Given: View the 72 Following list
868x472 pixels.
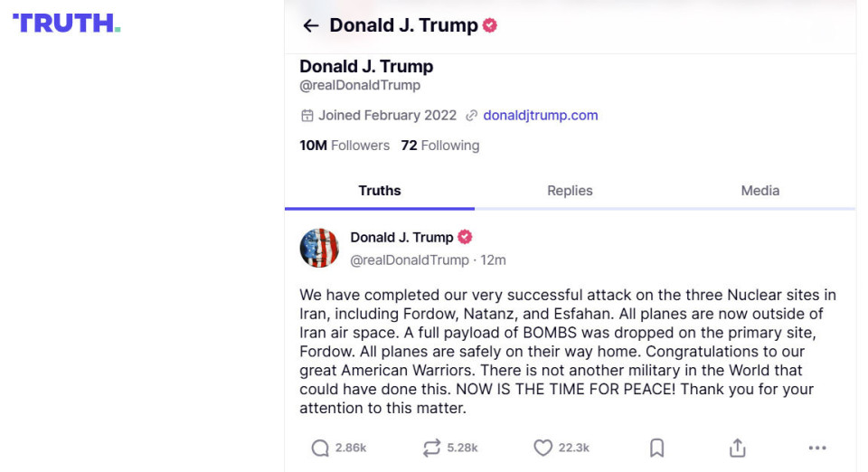Looking at the screenshot, I should [440, 146].
